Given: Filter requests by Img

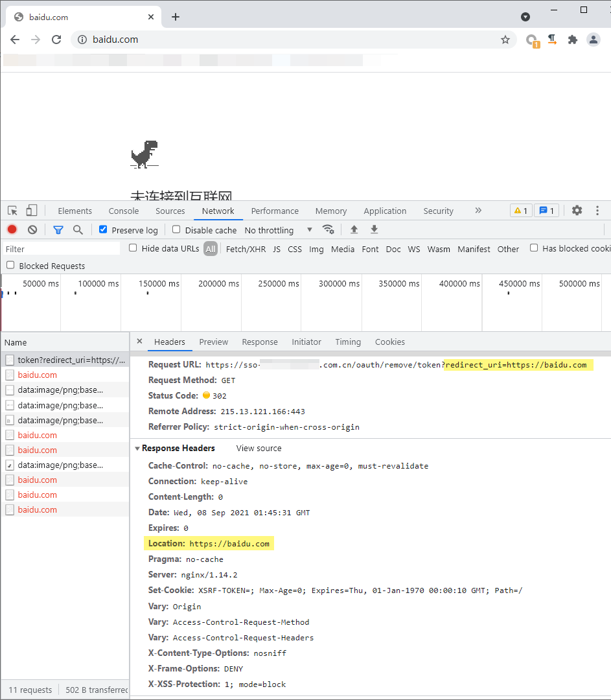Looking at the screenshot, I should coord(316,249).
